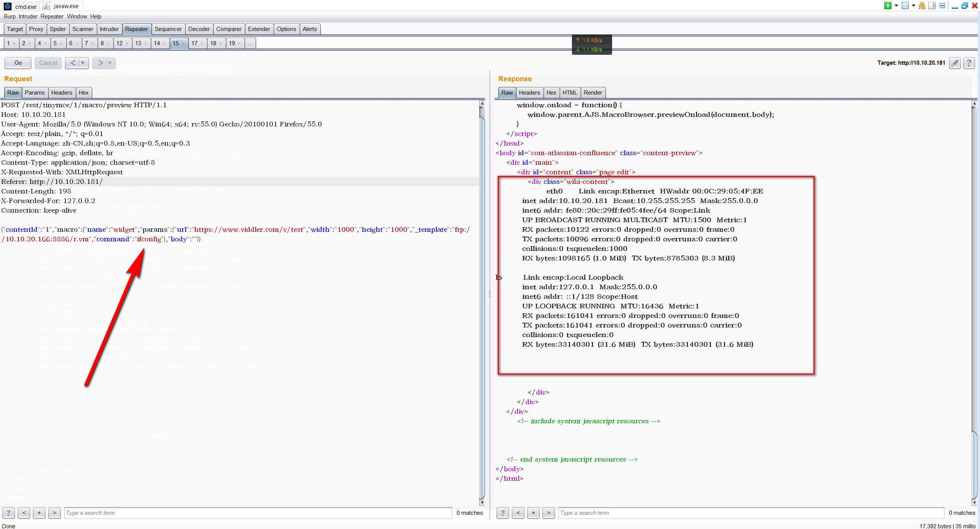The image size is (980, 529).
Task: Open the dropdown arrow beside the numbered console icon
Action: tap(913, 6)
